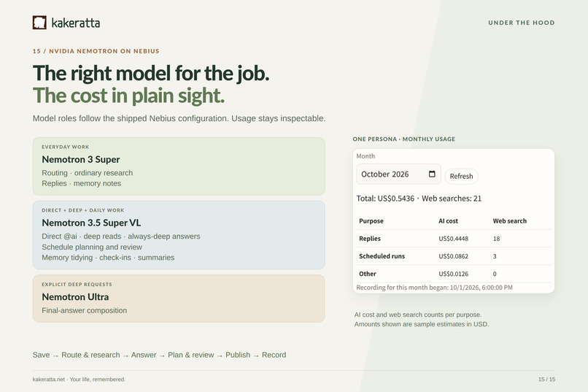Click the Recording for this month began text
The width and height of the screenshot is (588, 392).
click(x=434, y=288)
